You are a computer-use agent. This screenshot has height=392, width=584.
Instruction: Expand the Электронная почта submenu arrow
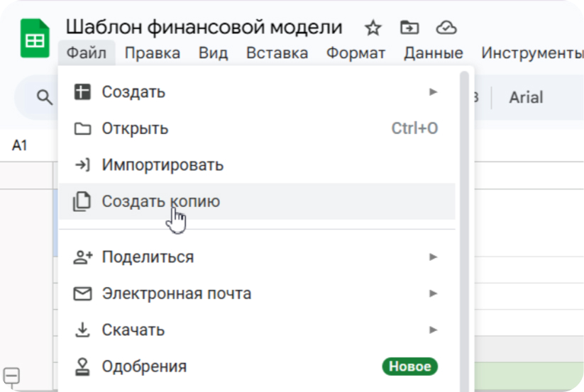coord(433,293)
